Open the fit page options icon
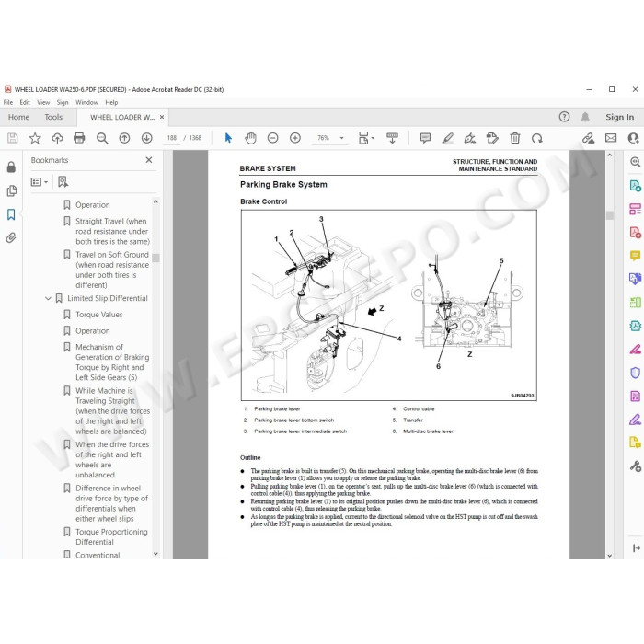This screenshot has width=644, height=644. [x=364, y=138]
